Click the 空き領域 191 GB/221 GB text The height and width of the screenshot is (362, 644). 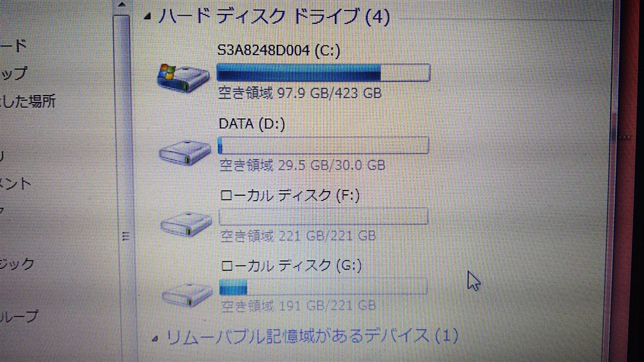click(x=299, y=306)
